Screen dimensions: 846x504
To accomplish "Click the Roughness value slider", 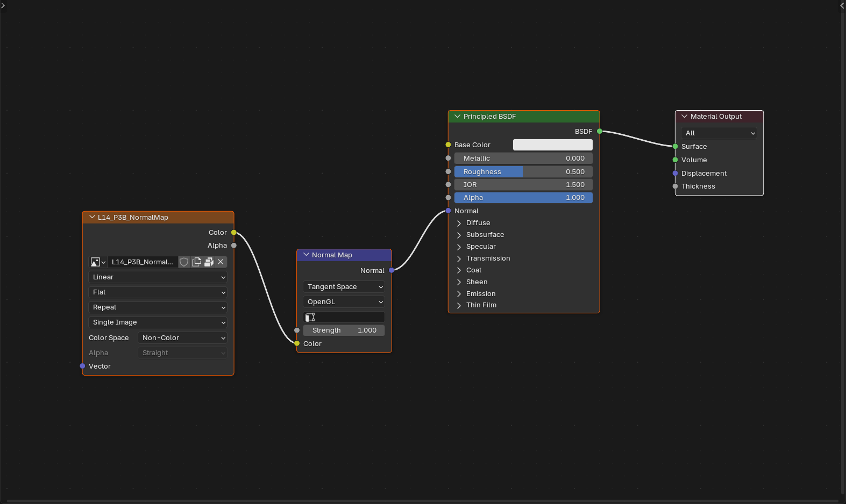I will [x=523, y=171].
